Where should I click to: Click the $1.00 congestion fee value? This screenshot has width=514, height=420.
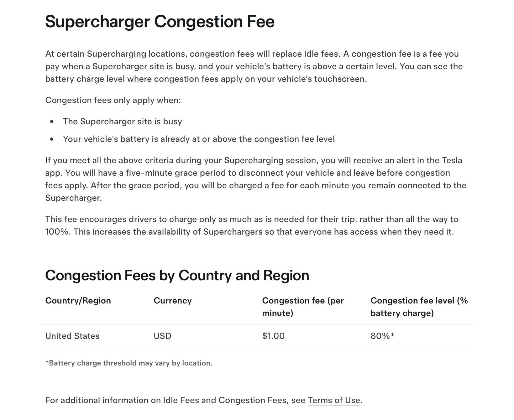coord(273,336)
